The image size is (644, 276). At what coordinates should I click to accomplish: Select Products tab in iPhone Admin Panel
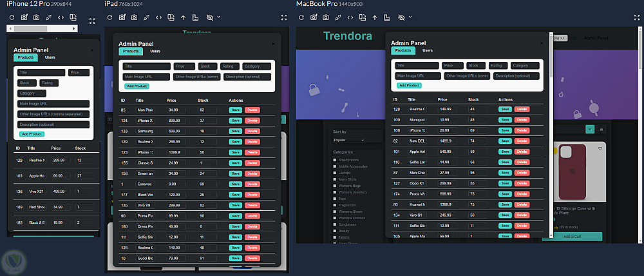click(26, 57)
